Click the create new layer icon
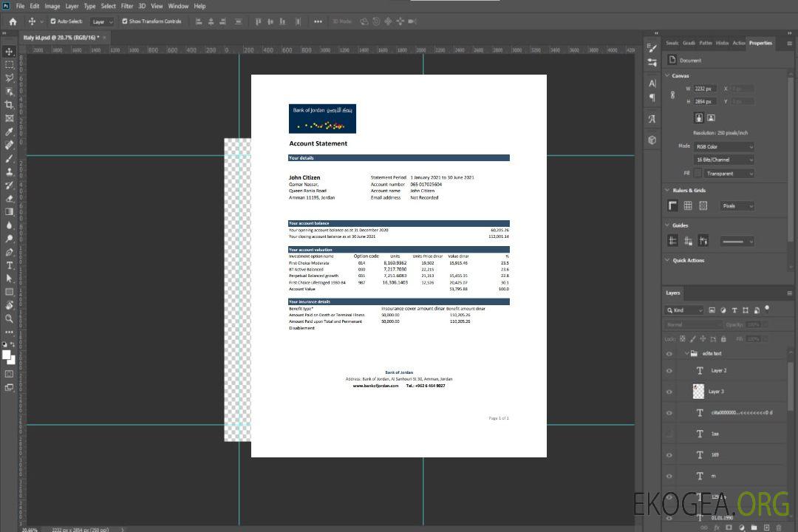This screenshot has width=798, height=532. pyautogui.click(x=766, y=528)
